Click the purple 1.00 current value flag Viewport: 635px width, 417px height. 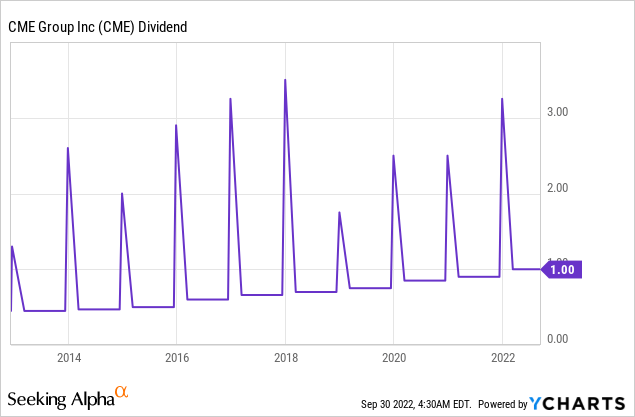pyautogui.click(x=562, y=270)
